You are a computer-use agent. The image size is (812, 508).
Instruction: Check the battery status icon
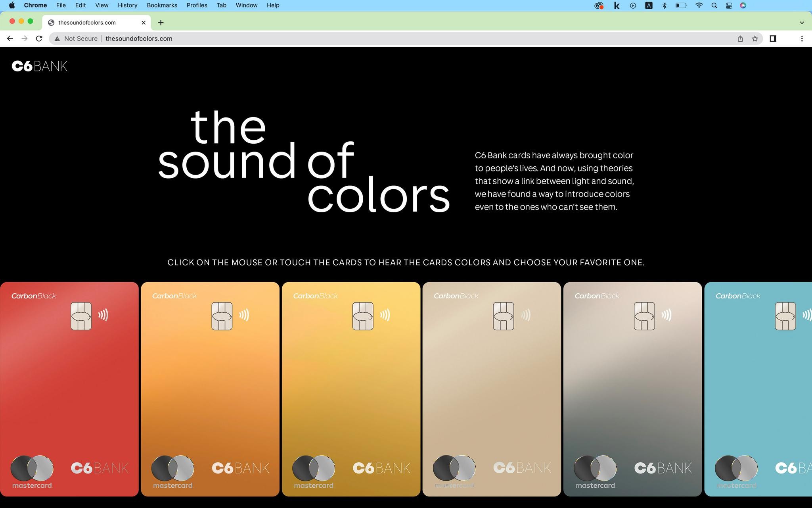(681, 5)
